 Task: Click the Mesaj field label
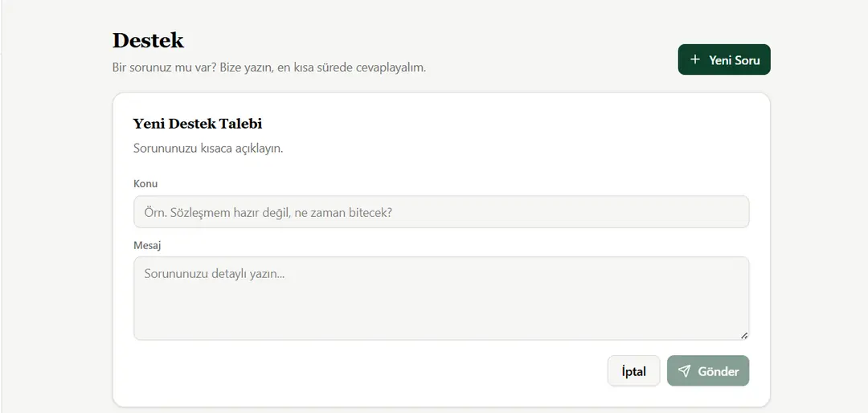pyautogui.click(x=147, y=245)
